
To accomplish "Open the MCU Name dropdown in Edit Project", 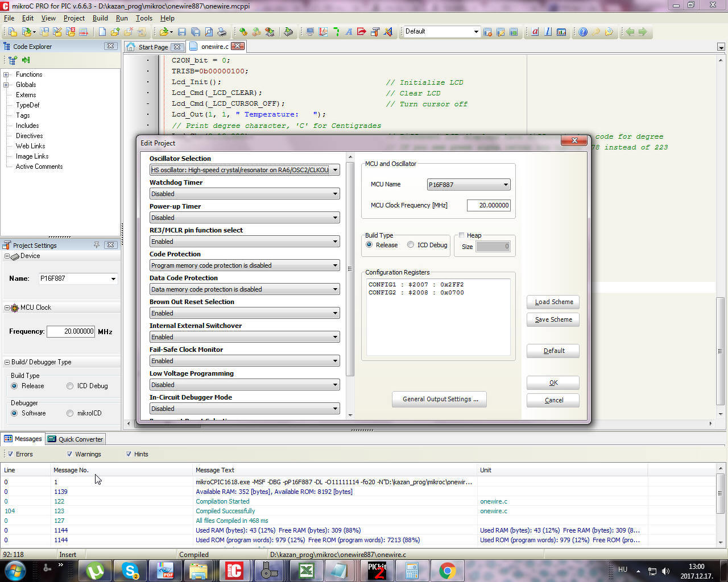I will (x=469, y=185).
